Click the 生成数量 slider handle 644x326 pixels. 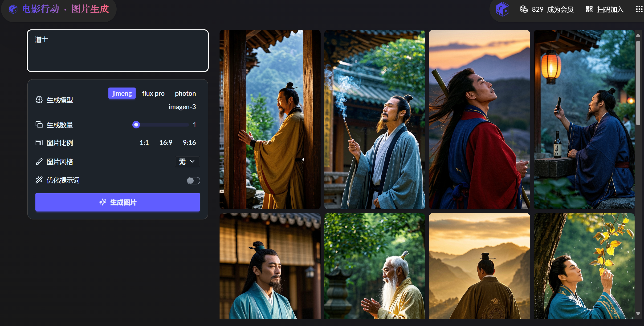coord(136,125)
